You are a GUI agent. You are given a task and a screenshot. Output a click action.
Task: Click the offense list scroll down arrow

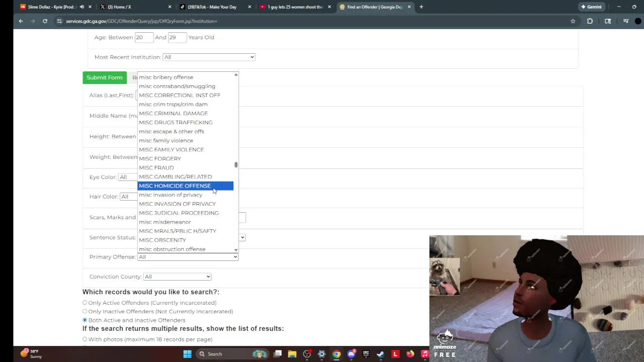[x=235, y=250]
